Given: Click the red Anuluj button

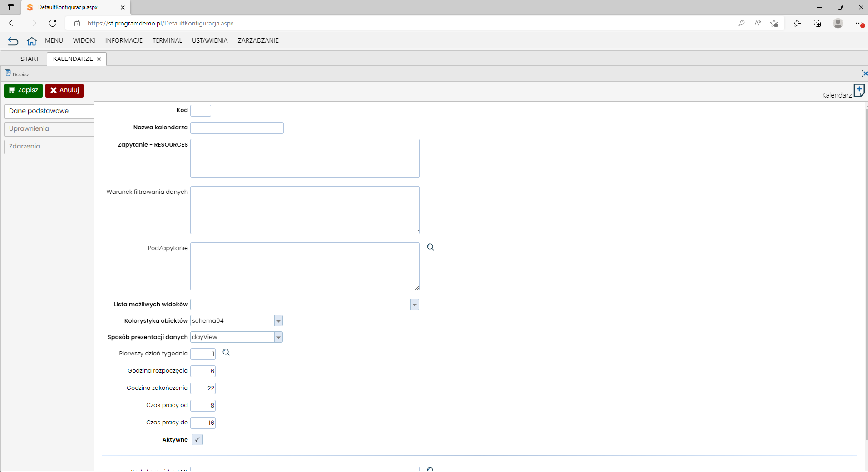Looking at the screenshot, I should [64, 90].
